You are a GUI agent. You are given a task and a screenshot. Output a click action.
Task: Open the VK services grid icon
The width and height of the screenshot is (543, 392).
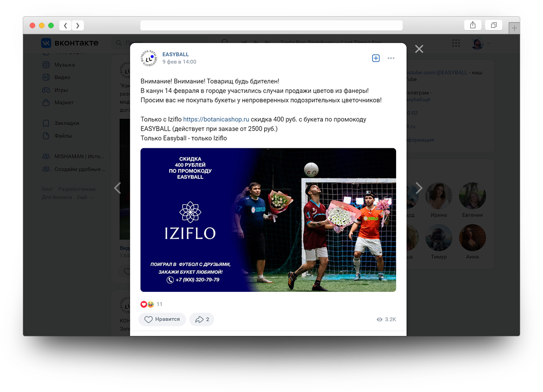[x=456, y=43]
